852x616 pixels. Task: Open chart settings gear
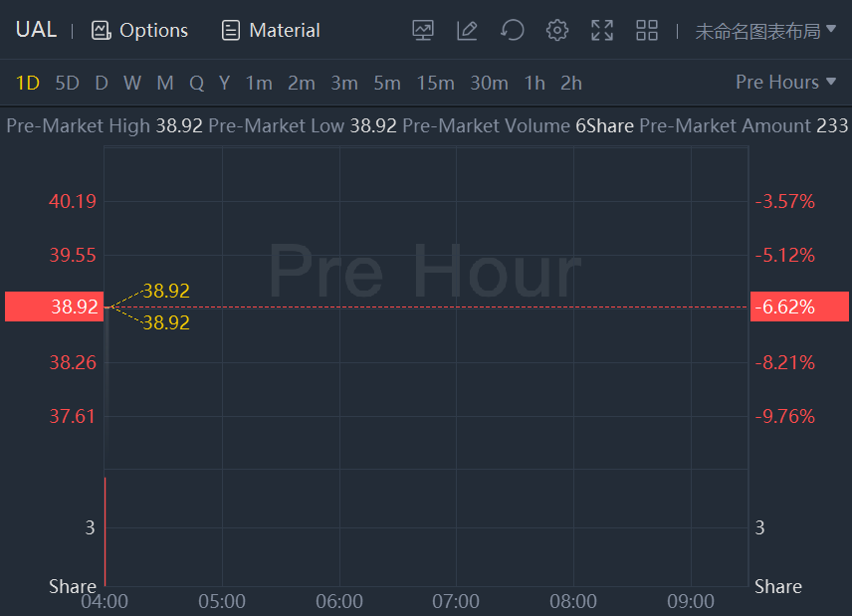tap(557, 31)
